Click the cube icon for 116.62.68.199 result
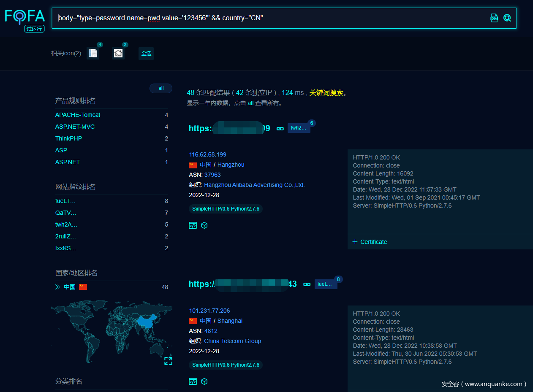 [x=204, y=225]
